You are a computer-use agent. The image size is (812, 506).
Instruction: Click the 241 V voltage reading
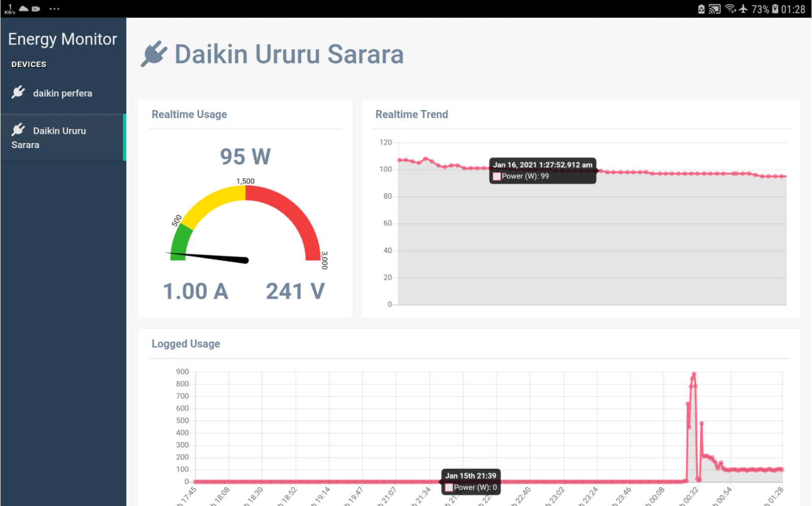click(x=295, y=292)
